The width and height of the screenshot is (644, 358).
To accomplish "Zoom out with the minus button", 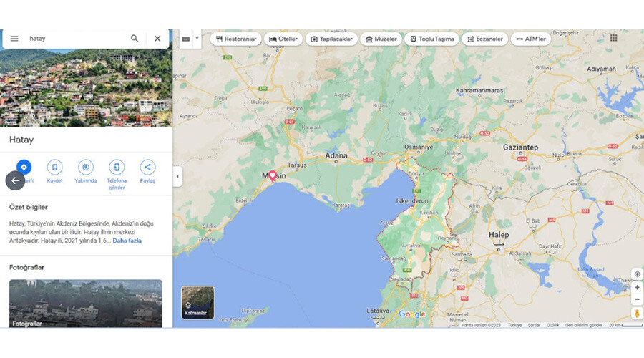I will point(637,299).
